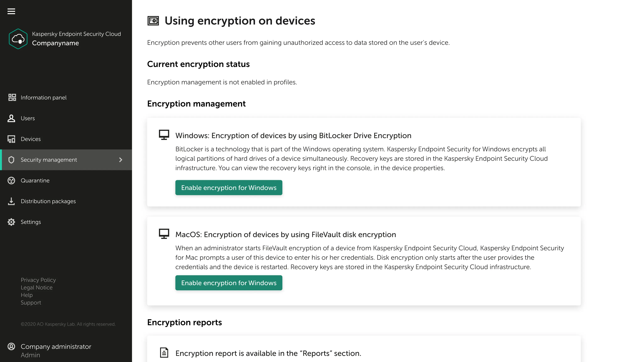
Task: Expand the Security management submenu chevron
Action: (x=121, y=160)
